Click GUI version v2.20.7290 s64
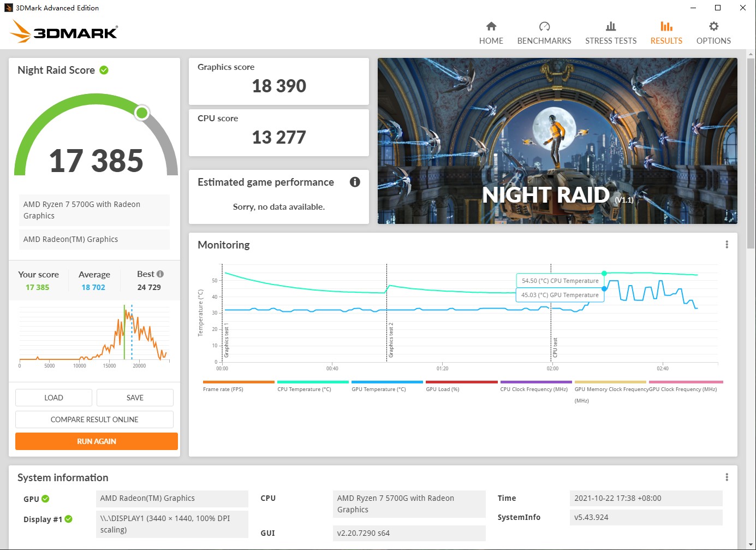The width and height of the screenshot is (756, 550). pos(409,533)
